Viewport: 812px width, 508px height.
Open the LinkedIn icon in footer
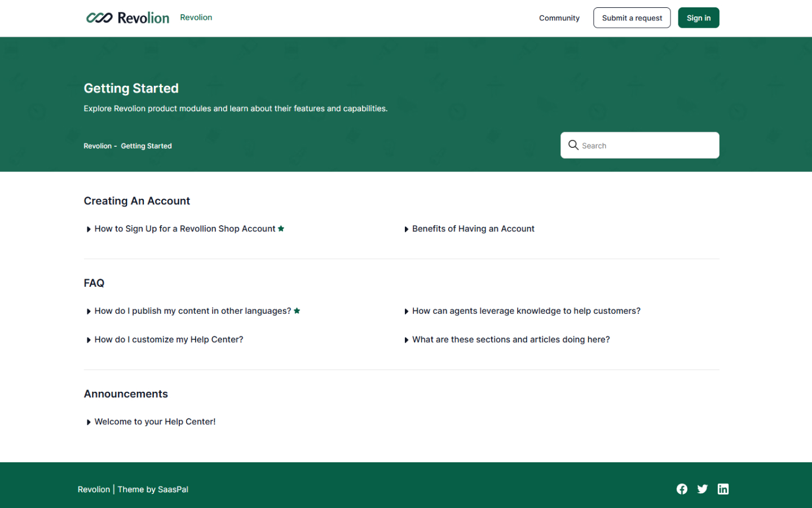723,489
